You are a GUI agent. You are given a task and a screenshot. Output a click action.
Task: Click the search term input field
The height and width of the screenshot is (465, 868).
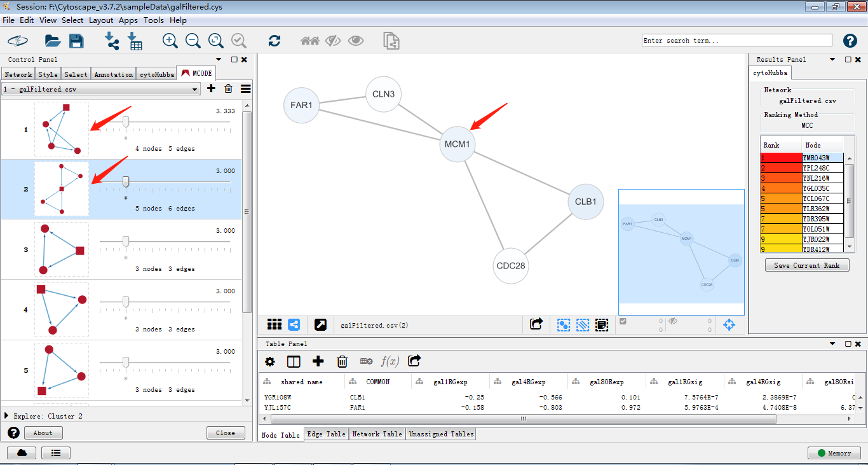tap(736, 40)
